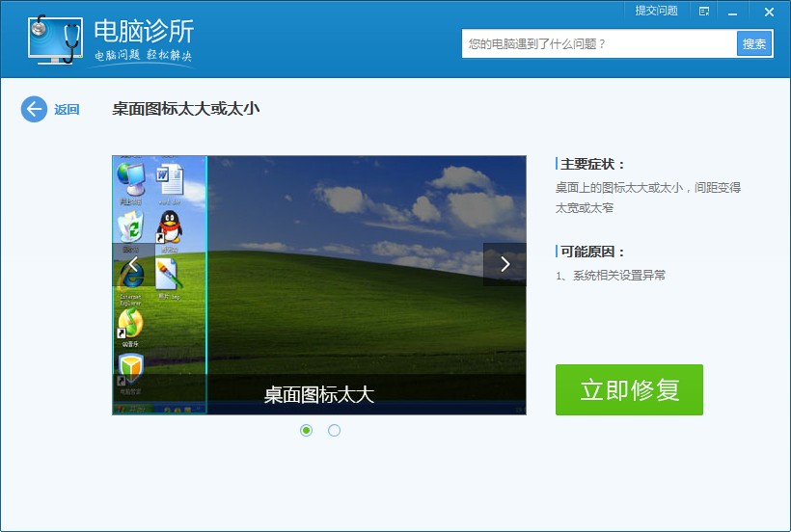791x532 pixels.
Task: Open 提交问题 in the title bar
Action: pyautogui.click(x=656, y=11)
